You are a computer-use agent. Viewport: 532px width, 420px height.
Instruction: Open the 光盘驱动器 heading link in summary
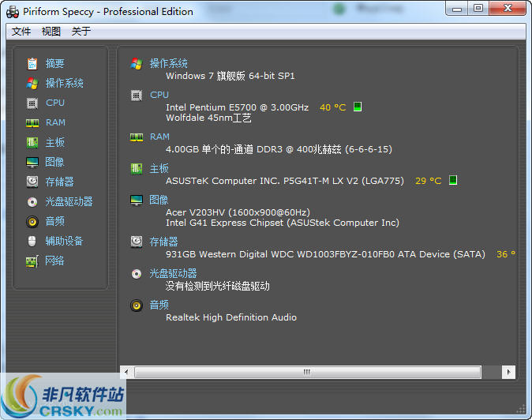(x=174, y=273)
